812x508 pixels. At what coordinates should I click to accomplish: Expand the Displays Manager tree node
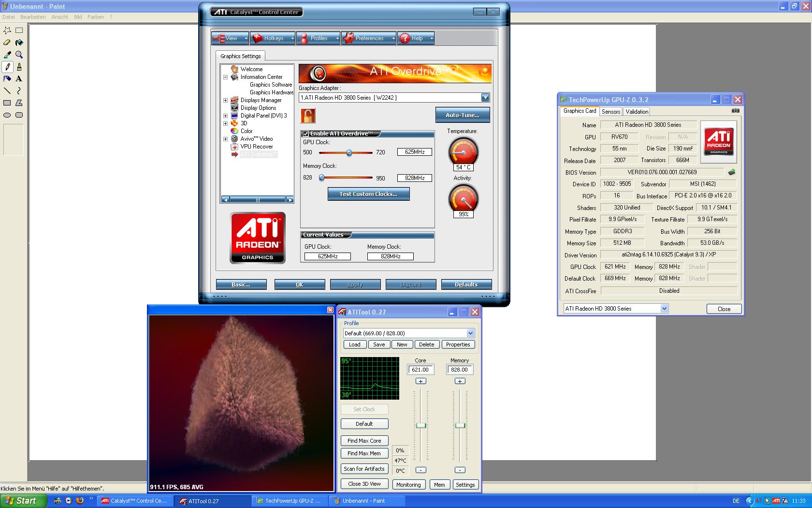(x=225, y=100)
